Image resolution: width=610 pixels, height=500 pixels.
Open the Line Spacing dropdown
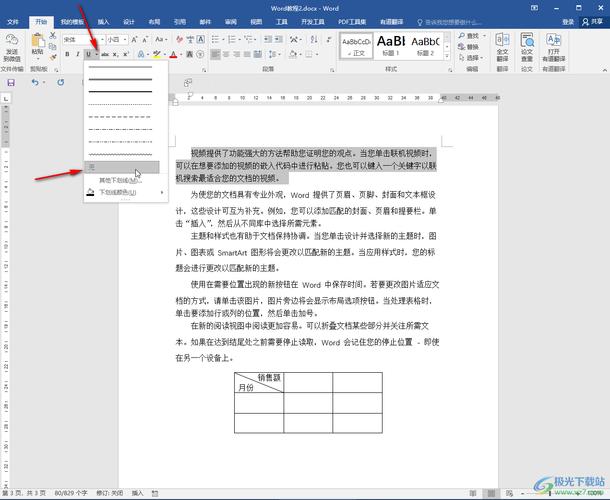click(275, 54)
